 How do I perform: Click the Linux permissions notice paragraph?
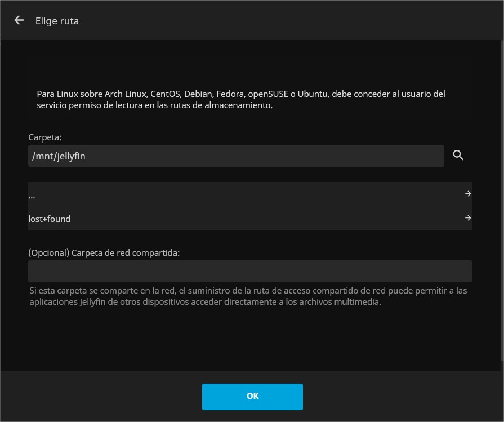point(241,99)
